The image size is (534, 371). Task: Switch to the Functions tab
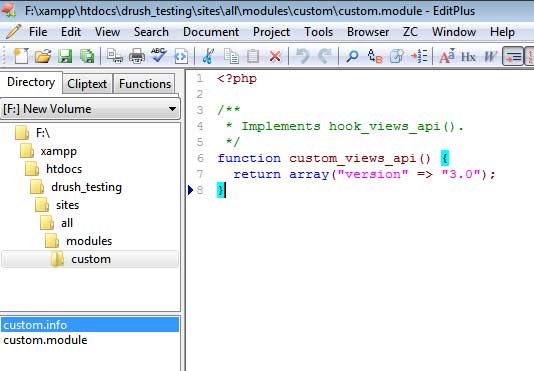(x=145, y=84)
